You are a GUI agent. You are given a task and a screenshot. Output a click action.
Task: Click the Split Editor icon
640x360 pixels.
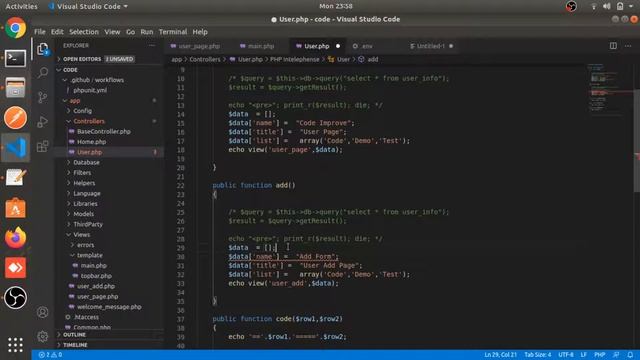point(613,46)
